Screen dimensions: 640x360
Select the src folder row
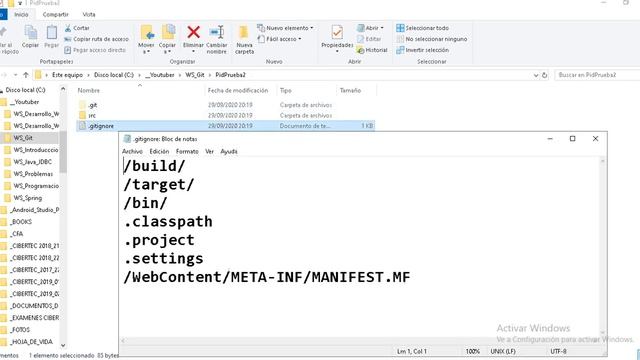point(225,116)
